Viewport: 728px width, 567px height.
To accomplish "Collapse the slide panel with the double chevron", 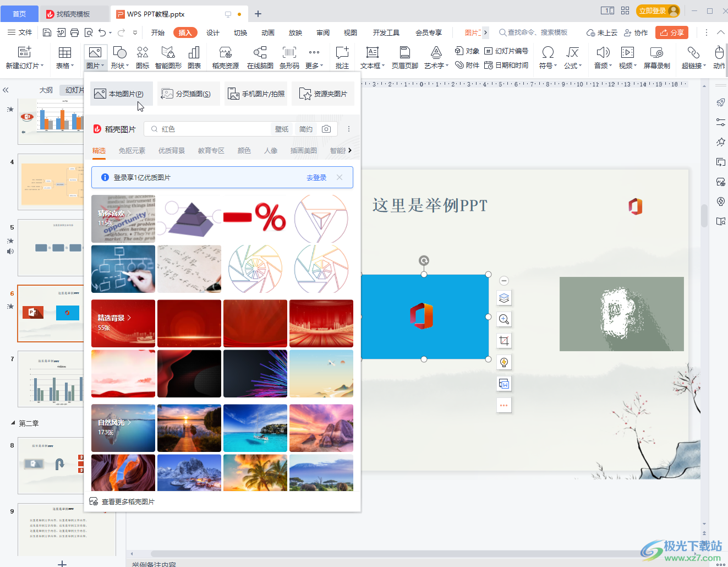I will pos(6,90).
